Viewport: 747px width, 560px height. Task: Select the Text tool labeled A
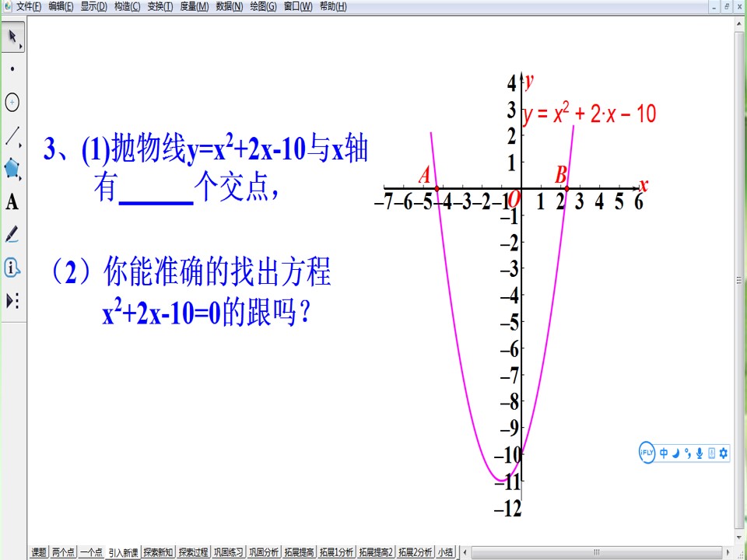[12, 202]
